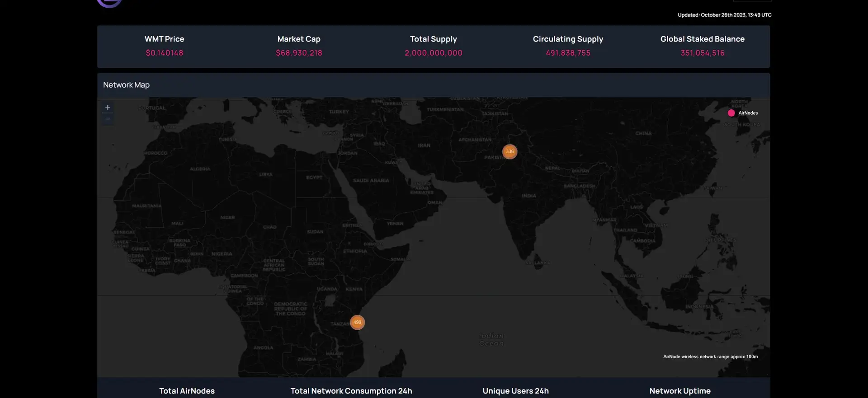Click India on the network map

coord(528,196)
